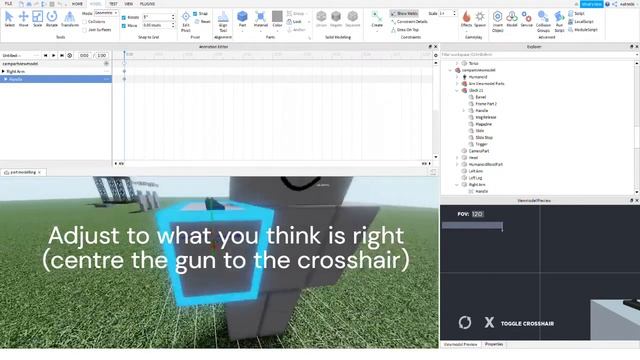The height and width of the screenshot is (360, 640).
Task: Click the Reset pivot button
Action: pyautogui.click(x=203, y=22)
